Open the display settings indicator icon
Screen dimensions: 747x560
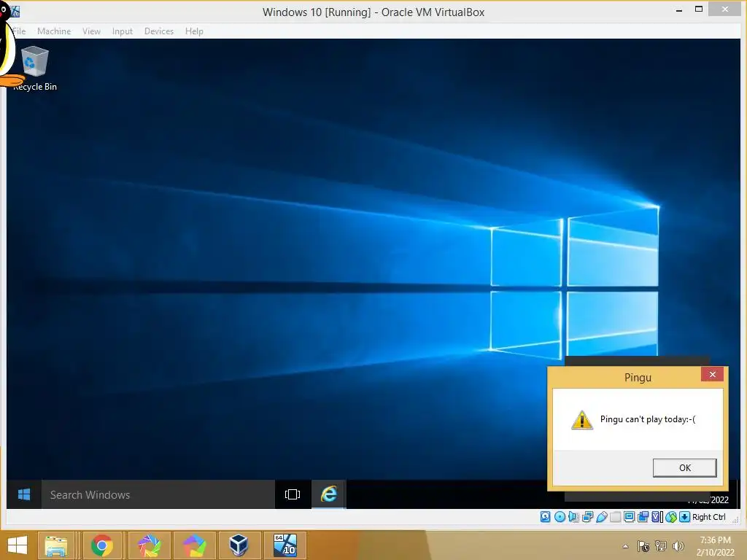point(630,517)
